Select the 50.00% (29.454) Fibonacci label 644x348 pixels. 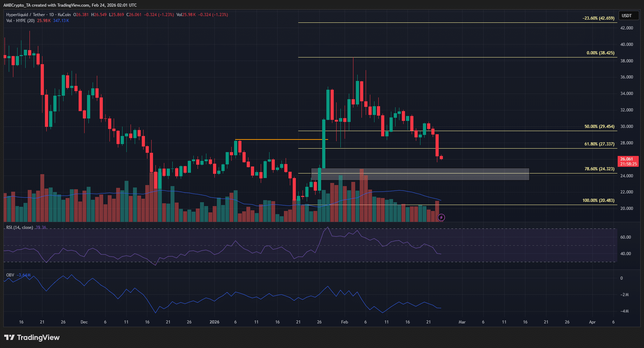point(599,127)
